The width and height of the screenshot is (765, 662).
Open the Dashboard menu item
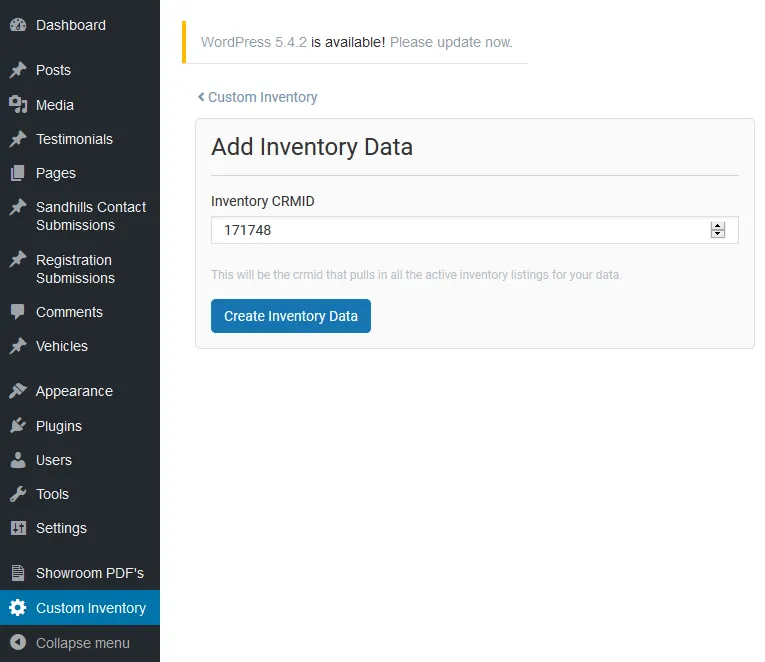click(x=80, y=25)
